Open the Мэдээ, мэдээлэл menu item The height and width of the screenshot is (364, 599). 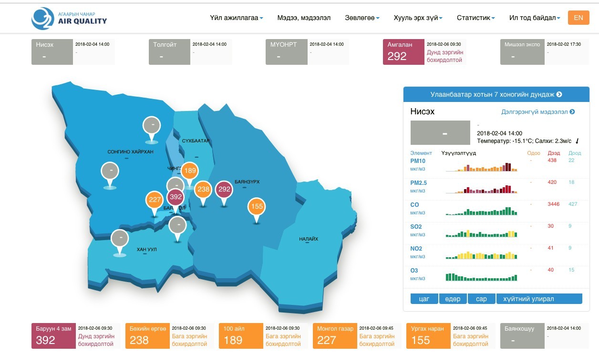304,18
